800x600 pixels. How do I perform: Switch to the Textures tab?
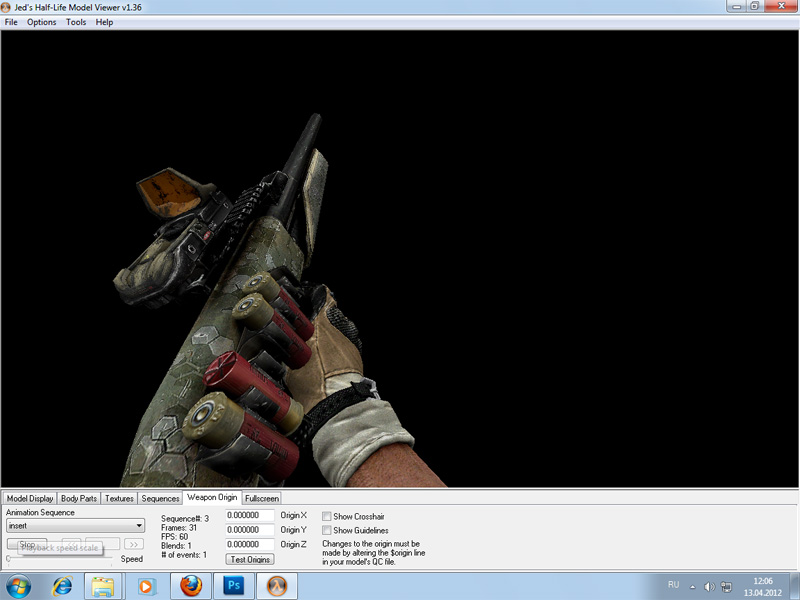(x=119, y=498)
